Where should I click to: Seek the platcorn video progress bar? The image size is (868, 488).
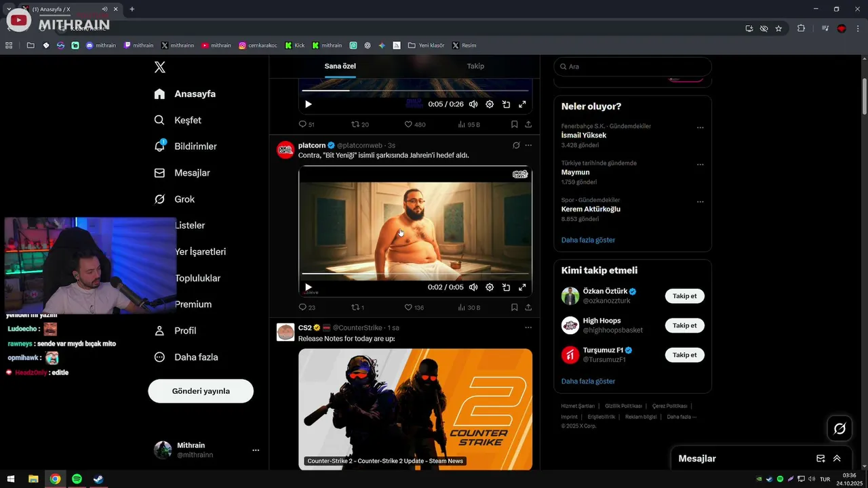pos(415,274)
